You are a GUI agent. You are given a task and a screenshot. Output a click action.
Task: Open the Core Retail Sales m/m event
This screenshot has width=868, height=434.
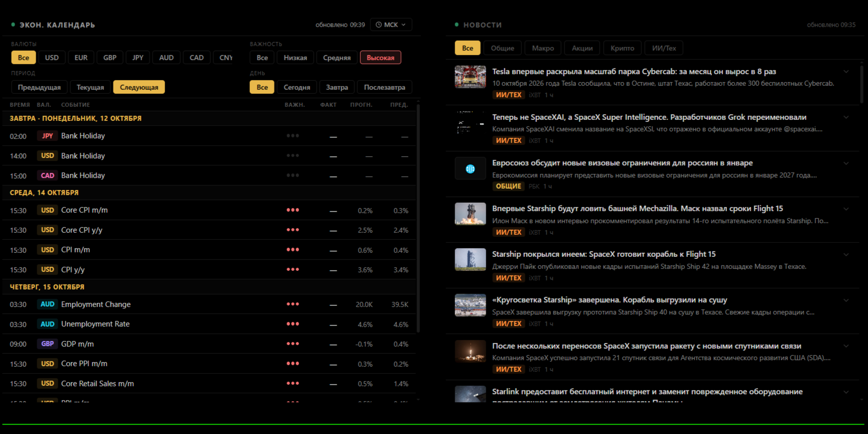point(209,384)
